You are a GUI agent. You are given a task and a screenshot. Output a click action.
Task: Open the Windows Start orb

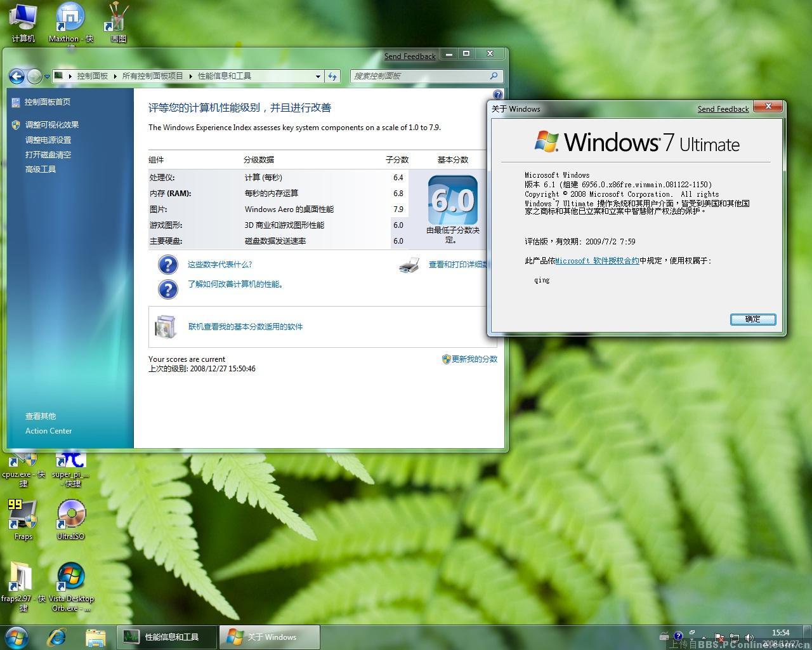click(x=16, y=637)
